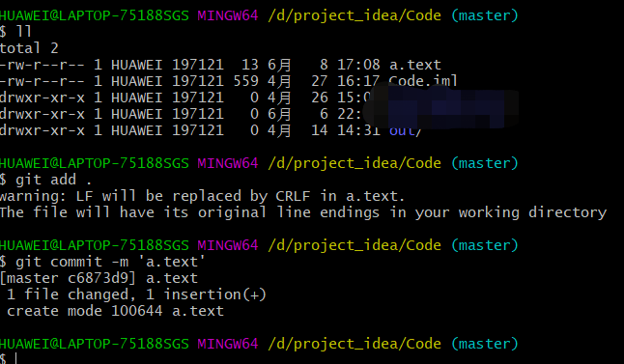Click 'total 2' output line
Image resolution: width=624 pixels, height=364 pixels.
(29, 48)
